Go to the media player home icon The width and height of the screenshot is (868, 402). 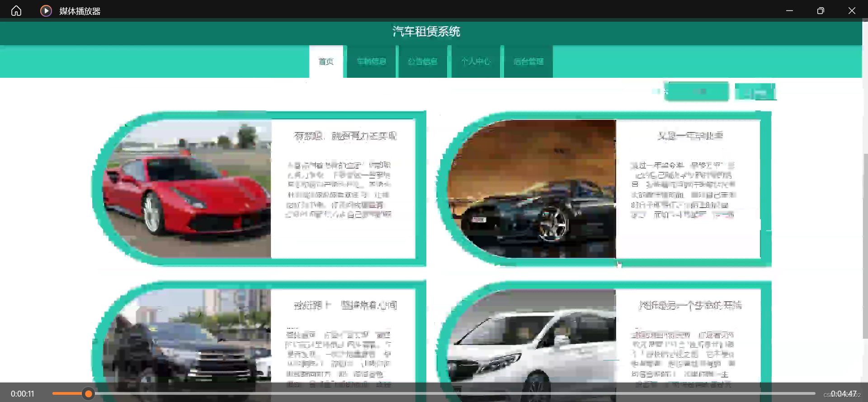point(16,10)
